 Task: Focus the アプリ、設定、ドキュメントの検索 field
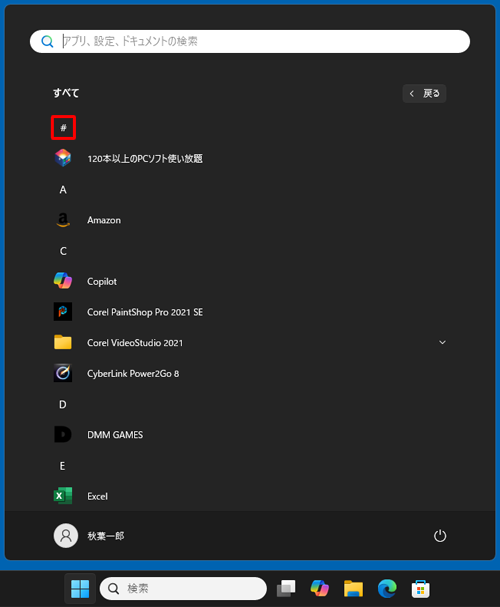pos(250,41)
